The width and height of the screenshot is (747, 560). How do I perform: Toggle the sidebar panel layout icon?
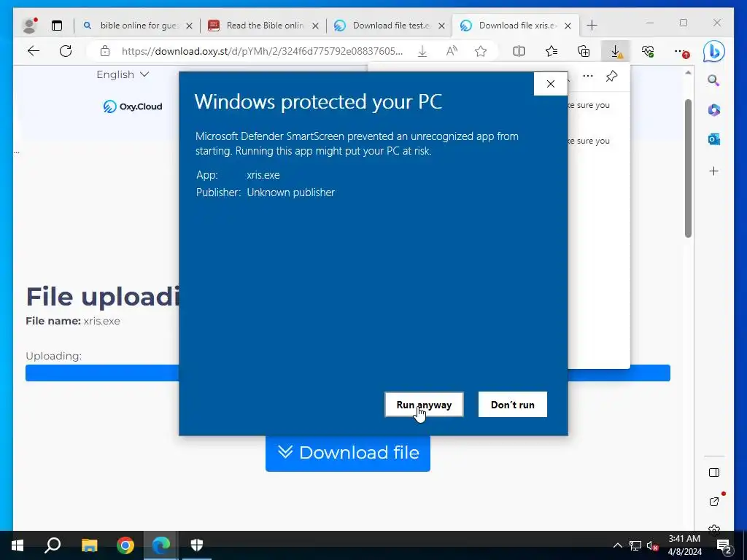713,472
